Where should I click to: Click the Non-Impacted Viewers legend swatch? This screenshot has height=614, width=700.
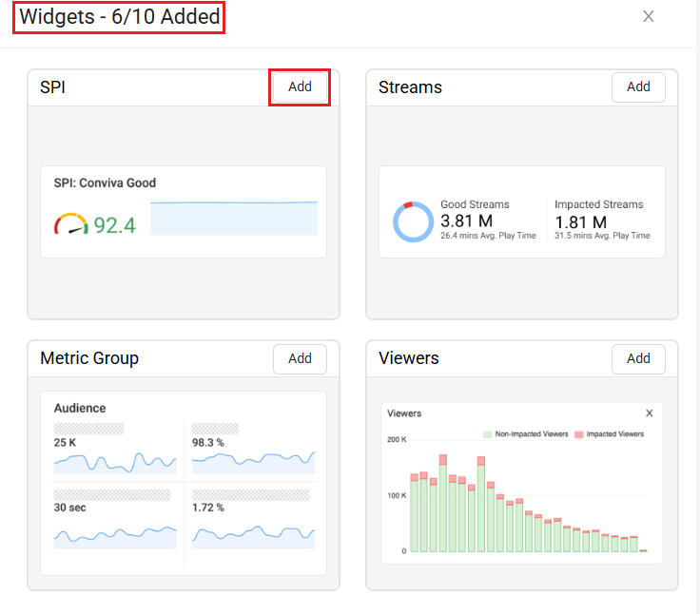tap(488, 434)
